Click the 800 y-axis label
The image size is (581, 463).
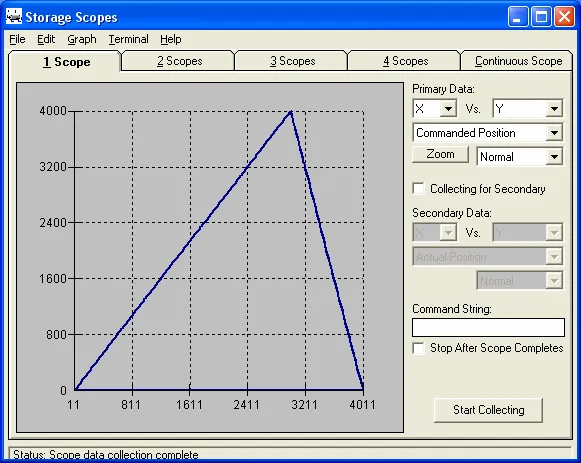tap(56, 334)
